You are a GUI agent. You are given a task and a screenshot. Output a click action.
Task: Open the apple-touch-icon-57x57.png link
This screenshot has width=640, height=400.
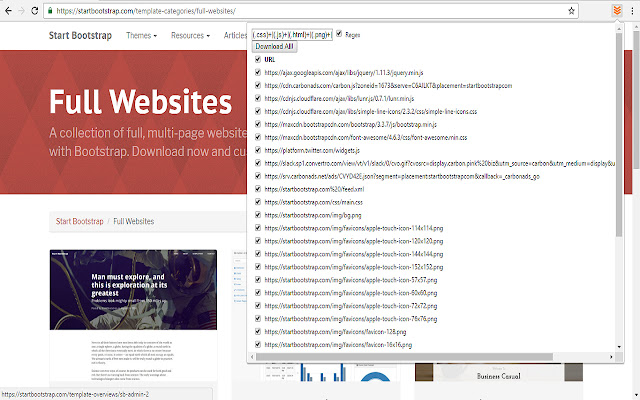pos(351,280)
